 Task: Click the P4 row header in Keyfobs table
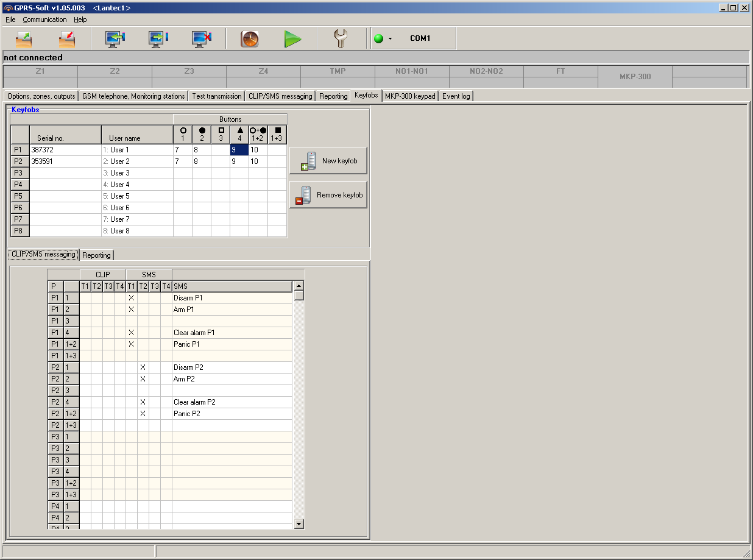pyautogui.click(x=20, y=185)
